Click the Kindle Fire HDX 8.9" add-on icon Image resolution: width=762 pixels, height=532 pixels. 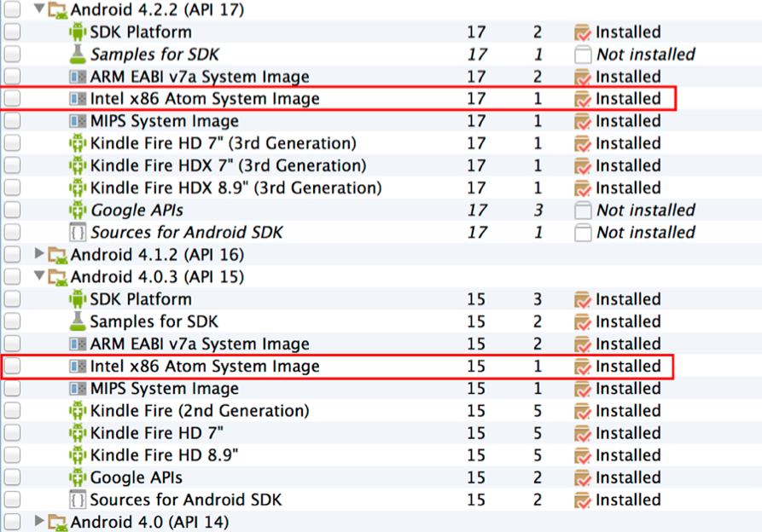pyautogui.click(x=78, y=188)
